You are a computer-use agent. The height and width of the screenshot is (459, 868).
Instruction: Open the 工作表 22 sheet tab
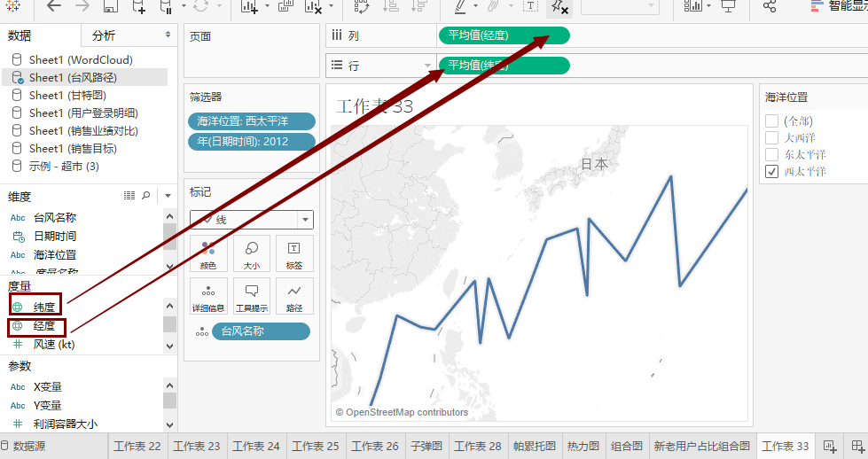click(x=137, y=447)
